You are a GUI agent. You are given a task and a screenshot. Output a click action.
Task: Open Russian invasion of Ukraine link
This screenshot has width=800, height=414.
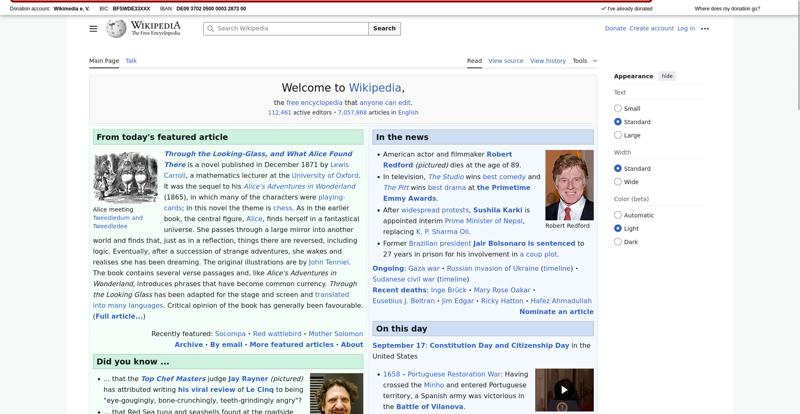click(492, 268)
